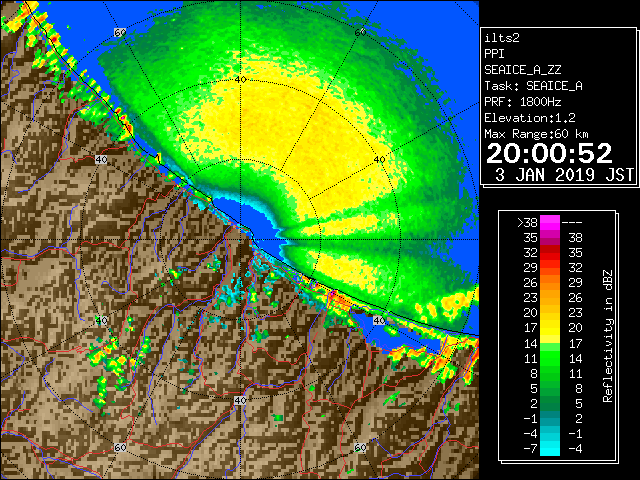Click the vertical "Reflectivity in dBZ" legend title
This screenshot has height=480, width=640.
607,336
